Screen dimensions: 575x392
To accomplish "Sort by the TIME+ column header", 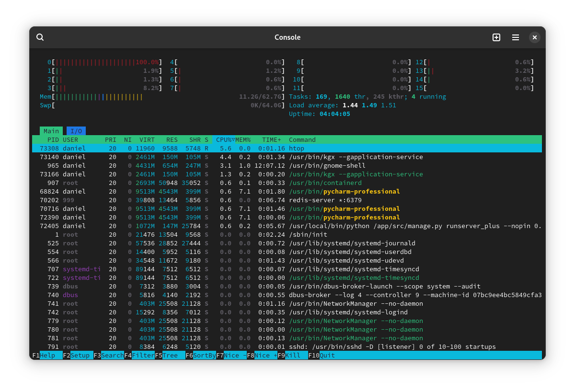I will tap(271, 139).
